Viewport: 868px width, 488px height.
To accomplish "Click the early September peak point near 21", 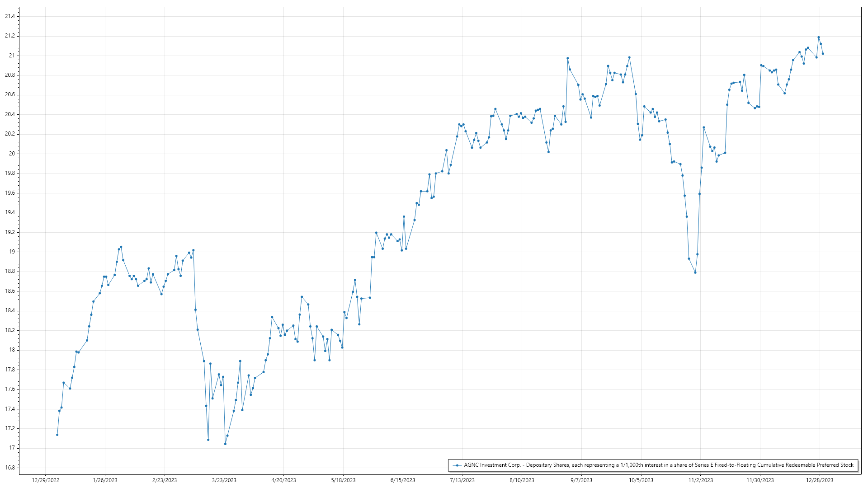I will tap(567, 58).
